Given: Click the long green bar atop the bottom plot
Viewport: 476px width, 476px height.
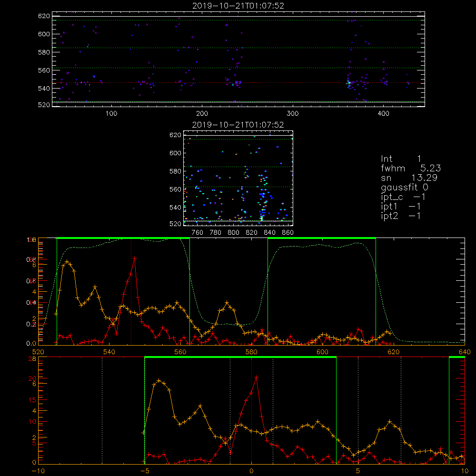Looking at the screenshot, I should tap(240, 357).
